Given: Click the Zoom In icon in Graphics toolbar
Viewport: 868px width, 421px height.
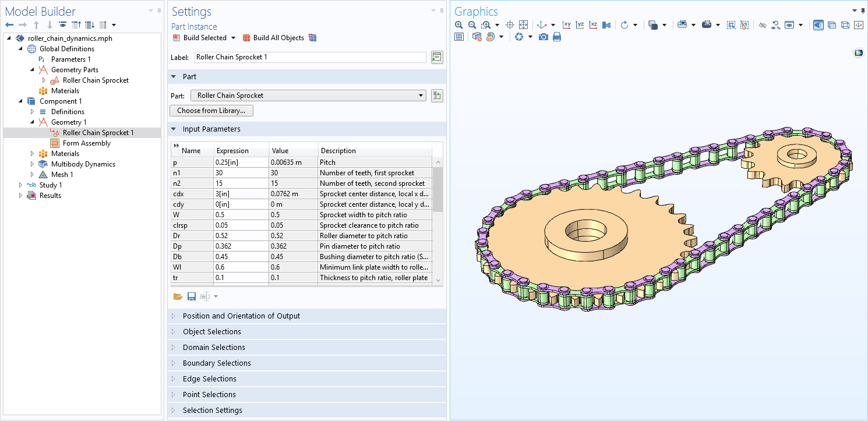Looking at the screenshot, I should tap(459, 25).
